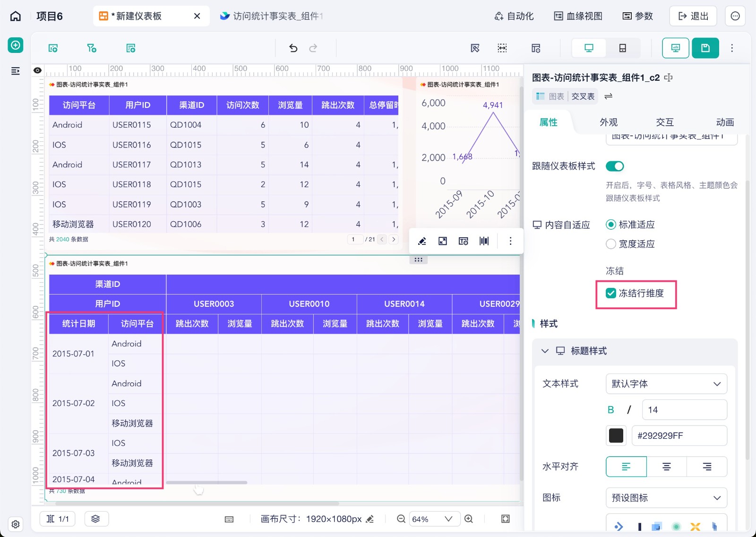756x537 pixels.
Task: Go to the home page icon
Action: [x=16, y=16]
